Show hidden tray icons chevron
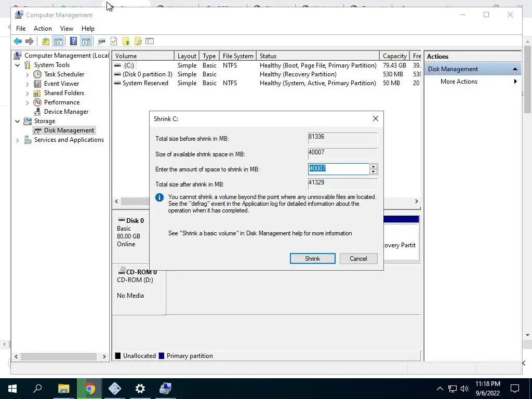Screen dimensions: 532x399 (440, 389)
